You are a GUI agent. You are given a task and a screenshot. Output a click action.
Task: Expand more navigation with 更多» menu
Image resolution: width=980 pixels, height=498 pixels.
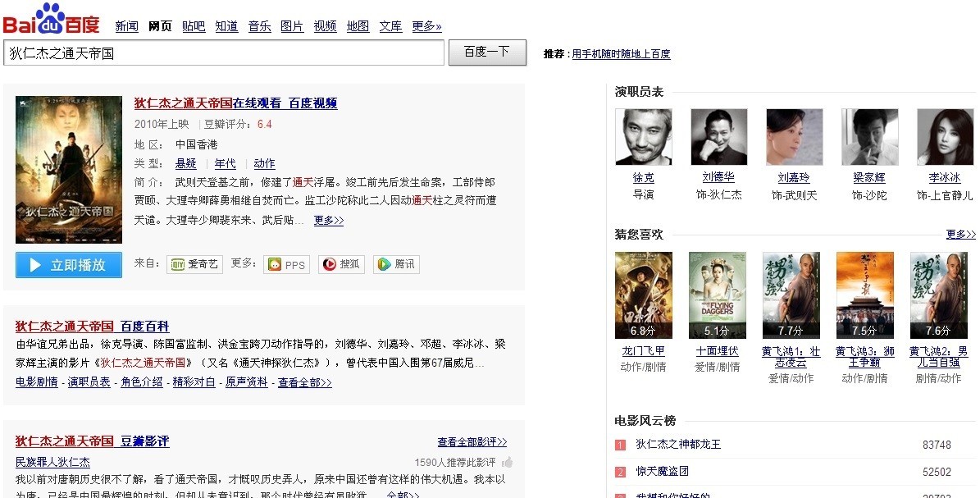[427, 26]
